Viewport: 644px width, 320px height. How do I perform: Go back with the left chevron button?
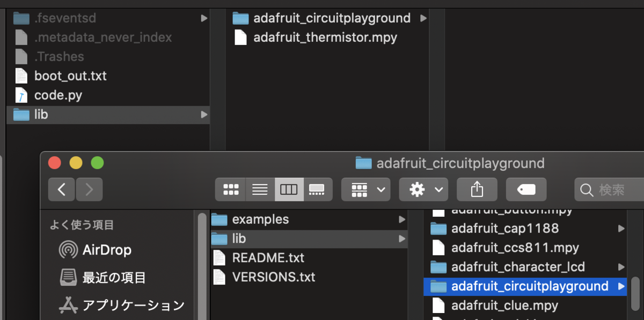click(x=62, y=190)
